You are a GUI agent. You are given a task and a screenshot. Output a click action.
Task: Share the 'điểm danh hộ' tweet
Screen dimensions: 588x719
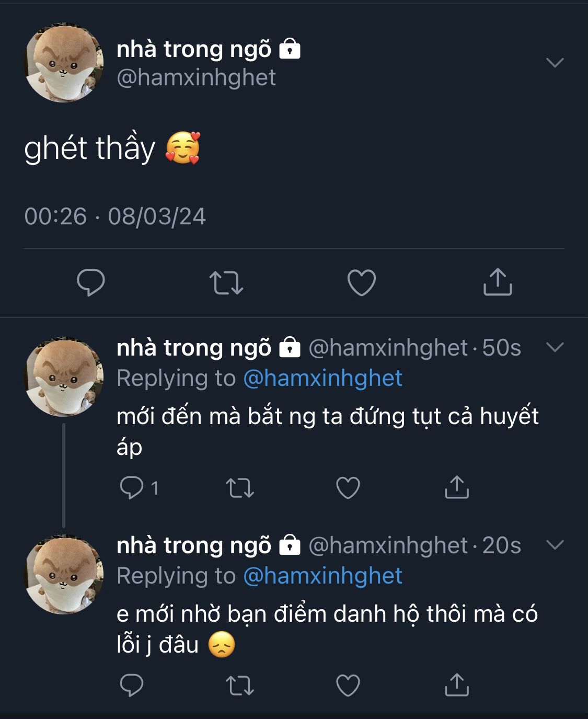point(456,686)
